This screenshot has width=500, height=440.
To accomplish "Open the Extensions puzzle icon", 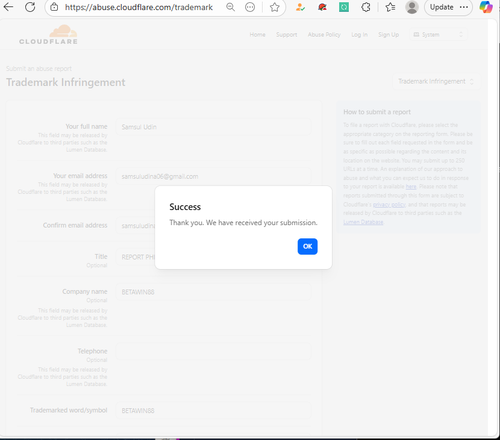I will 366,7.
